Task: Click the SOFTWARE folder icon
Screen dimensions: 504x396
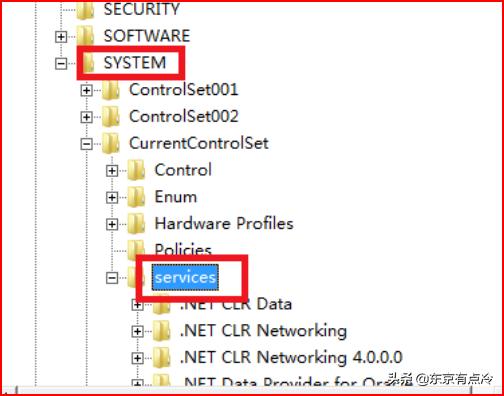Action: click(85, 36)
